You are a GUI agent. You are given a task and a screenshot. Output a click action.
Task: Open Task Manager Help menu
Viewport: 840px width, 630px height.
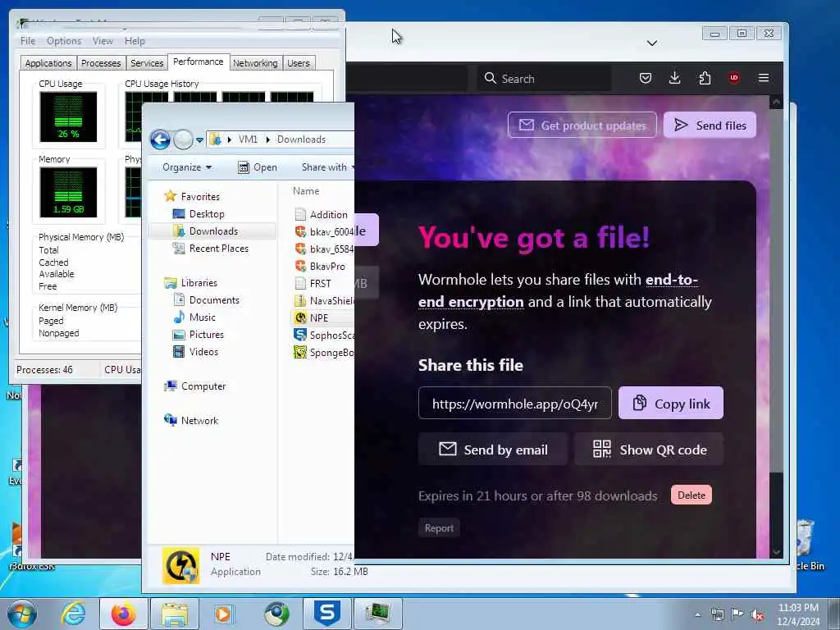tap(135, 41)
